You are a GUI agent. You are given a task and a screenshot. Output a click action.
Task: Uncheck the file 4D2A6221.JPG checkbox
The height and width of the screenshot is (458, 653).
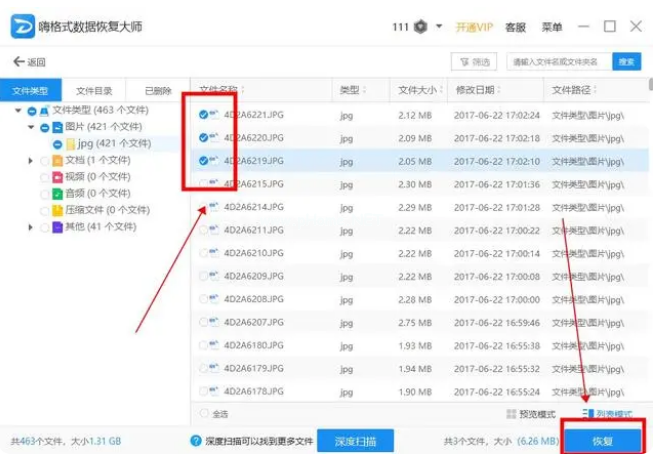(203, 116)
